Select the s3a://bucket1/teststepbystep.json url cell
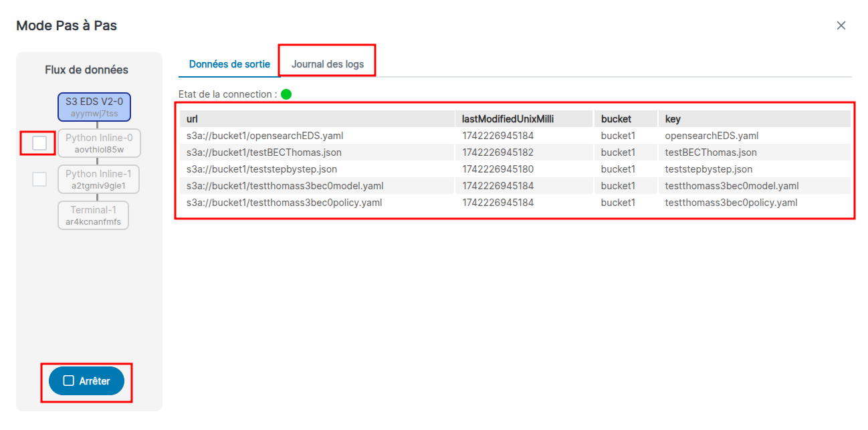Viewport: 868px width, 430px height. tap(261, 169)
